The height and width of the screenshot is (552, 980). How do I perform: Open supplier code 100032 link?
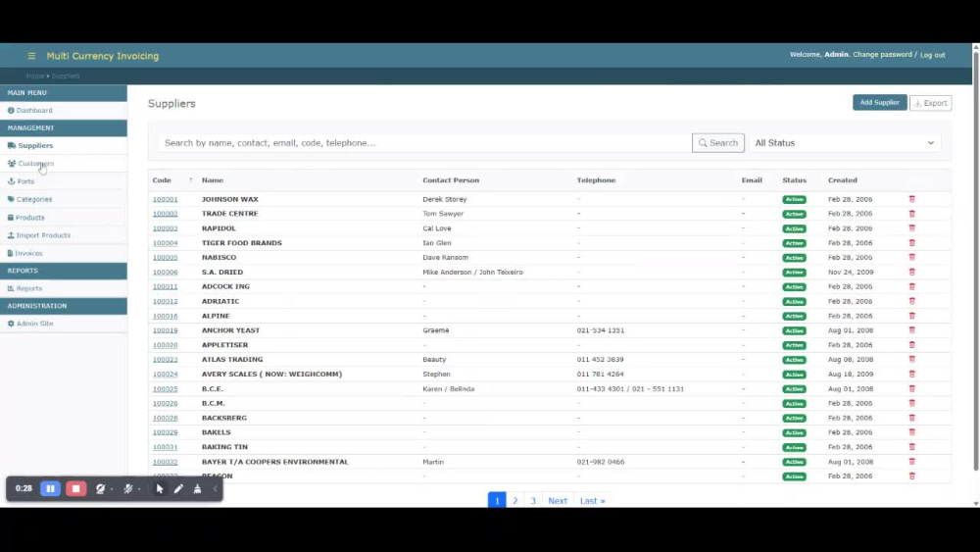(x=165, y=462)
